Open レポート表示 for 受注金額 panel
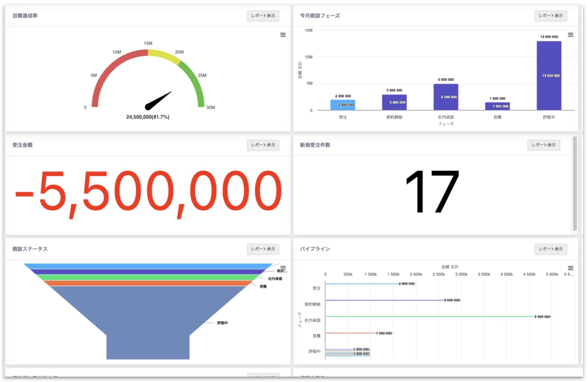 (x=263, y=145)
